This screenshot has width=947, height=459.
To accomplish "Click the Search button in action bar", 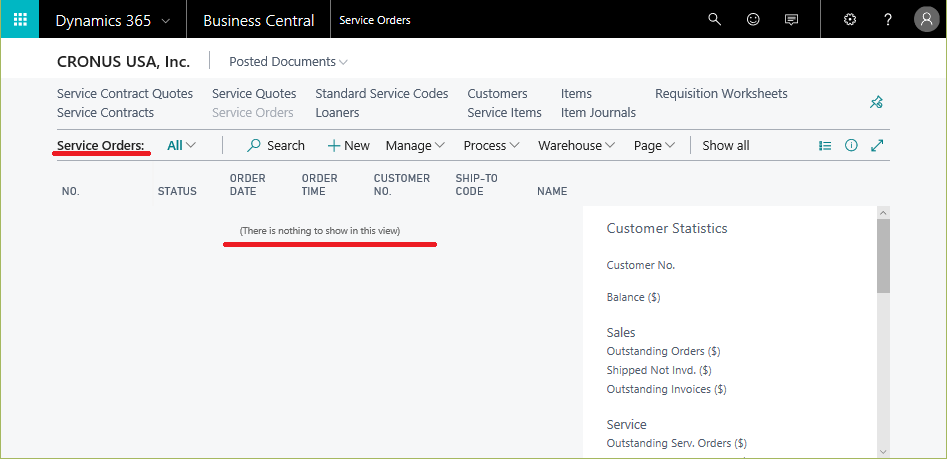I will (276, 146).
